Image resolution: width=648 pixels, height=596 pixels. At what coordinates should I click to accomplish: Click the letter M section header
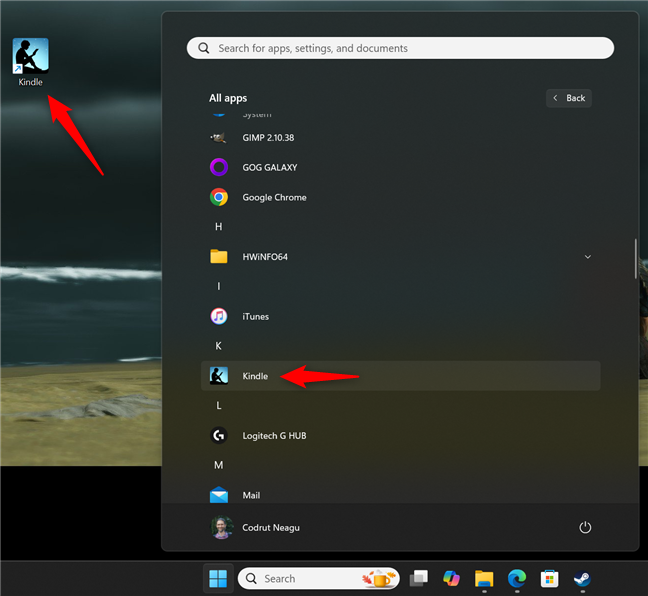219,465
